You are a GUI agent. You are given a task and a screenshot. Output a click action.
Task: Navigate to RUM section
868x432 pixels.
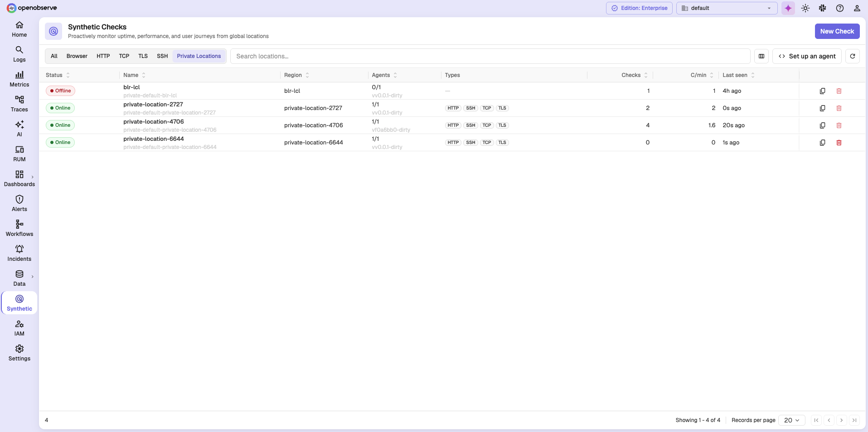coord(19,154)
